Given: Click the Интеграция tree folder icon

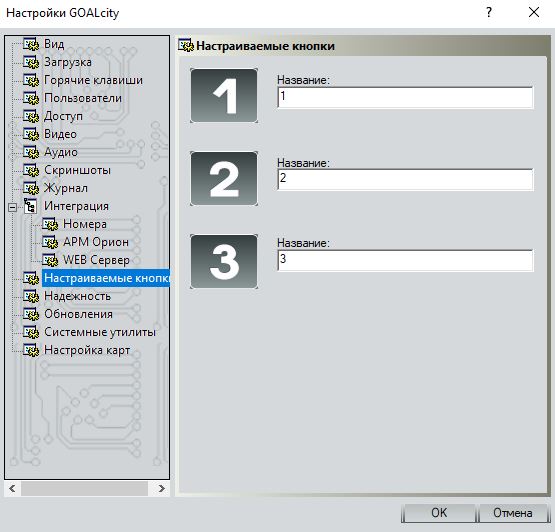Looking at the screenshot, I should tap(30, 206).
